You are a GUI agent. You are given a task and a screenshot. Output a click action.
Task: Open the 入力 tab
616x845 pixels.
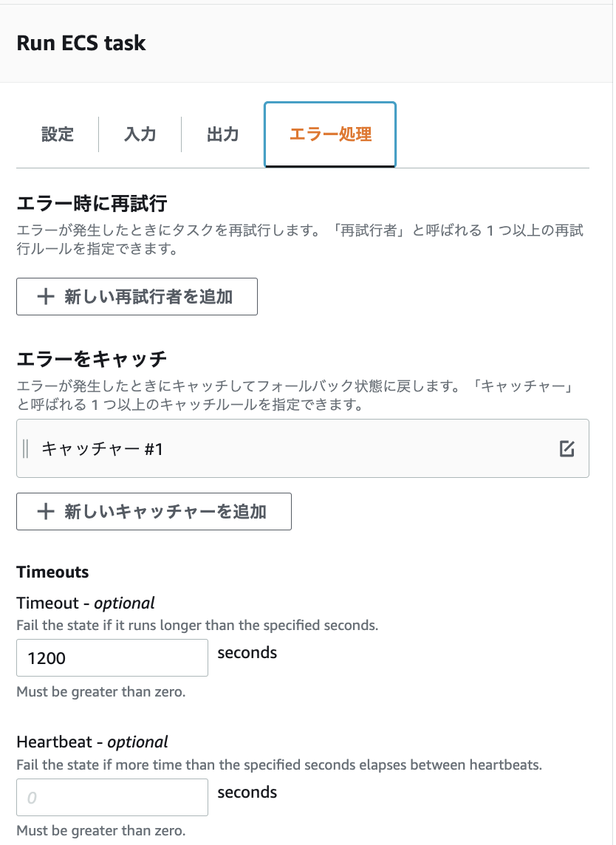(x=140, y=134)
